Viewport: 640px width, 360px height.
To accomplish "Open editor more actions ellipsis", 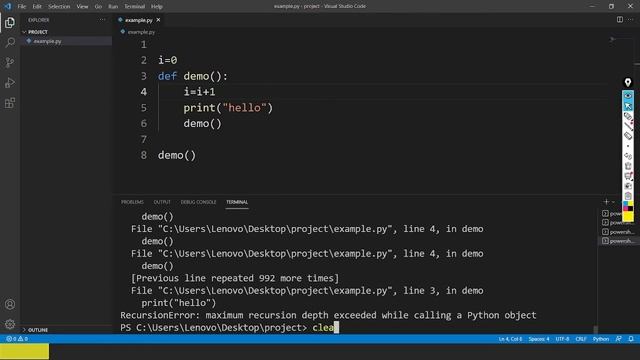I will click(x=631, y=20).
